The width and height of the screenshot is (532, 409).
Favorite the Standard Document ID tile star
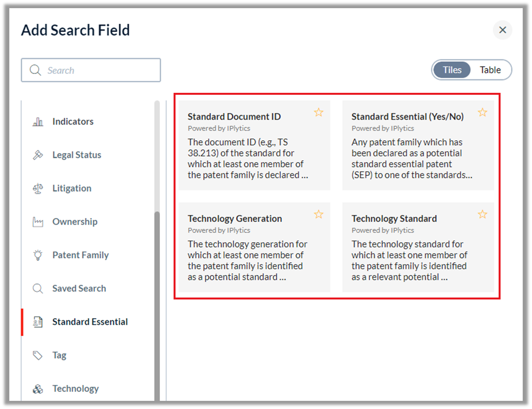coord(319,113)
